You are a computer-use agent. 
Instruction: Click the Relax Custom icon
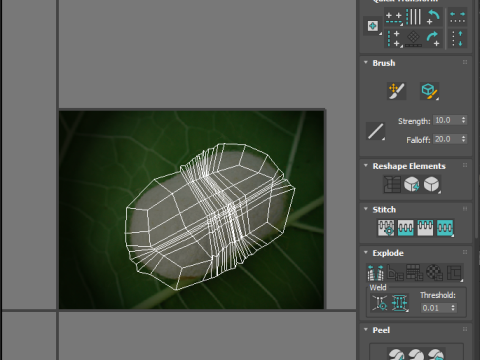click(x=431, y=184)
